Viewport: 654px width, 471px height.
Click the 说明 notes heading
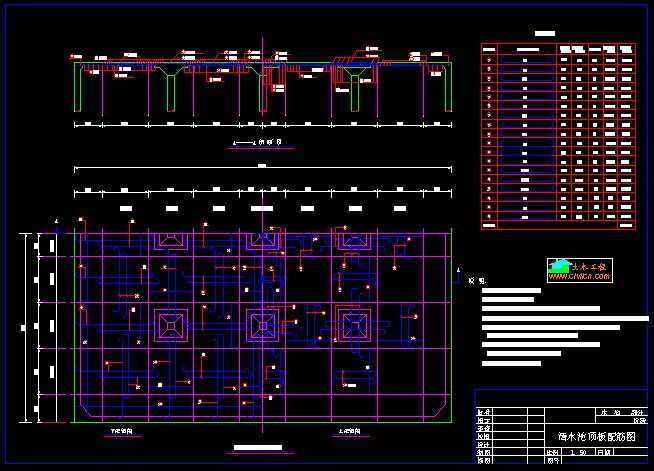coord(476,281)
